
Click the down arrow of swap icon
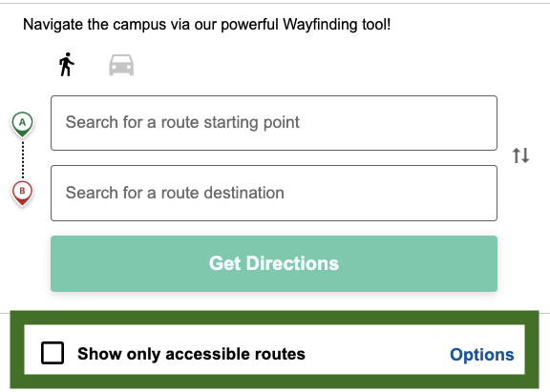tap(525, 155)
